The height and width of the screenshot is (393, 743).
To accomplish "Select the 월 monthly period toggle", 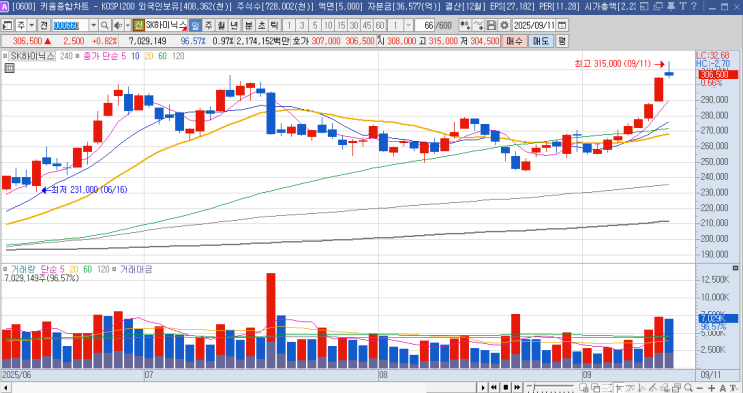I will click(x=221, y=25).
